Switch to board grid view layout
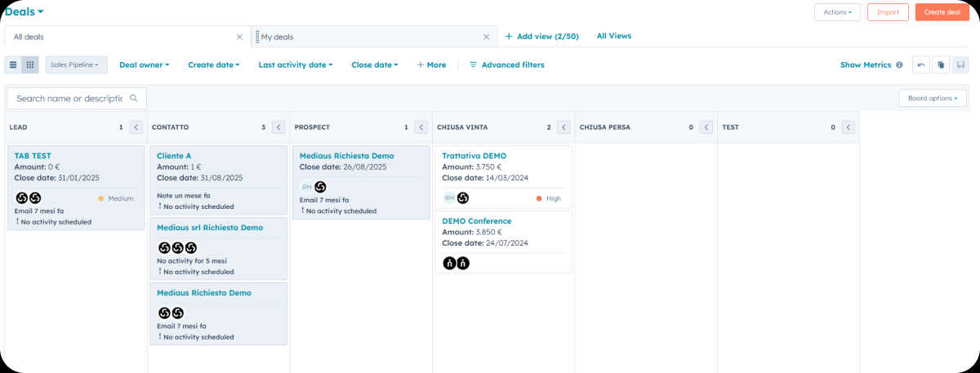 30,64
